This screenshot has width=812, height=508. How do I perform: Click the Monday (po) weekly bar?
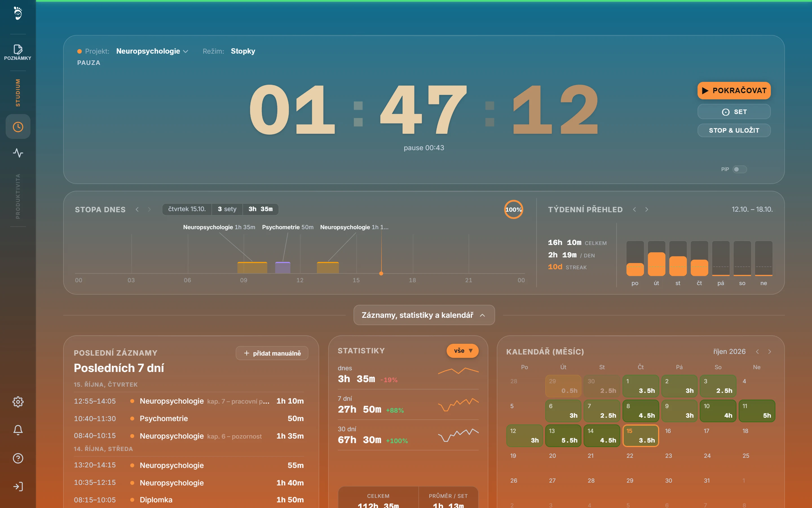click(635, 258)
